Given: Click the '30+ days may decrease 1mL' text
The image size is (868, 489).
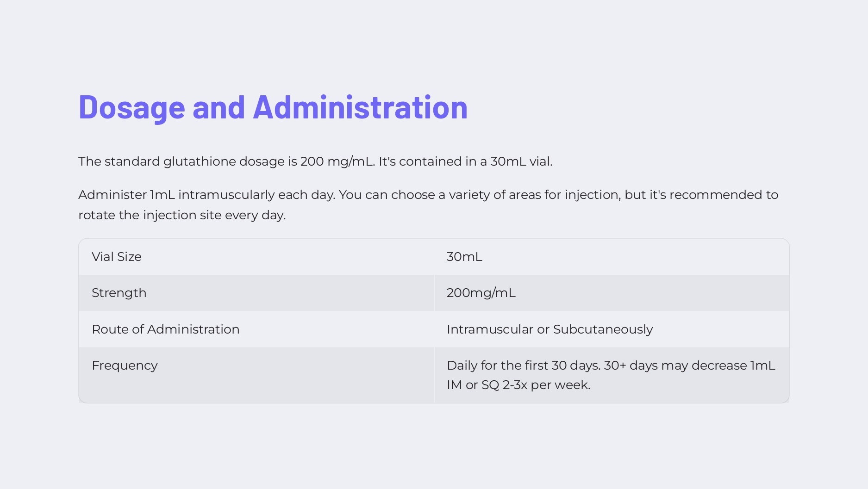Looking at the screenshot, I should click(689, 365).
